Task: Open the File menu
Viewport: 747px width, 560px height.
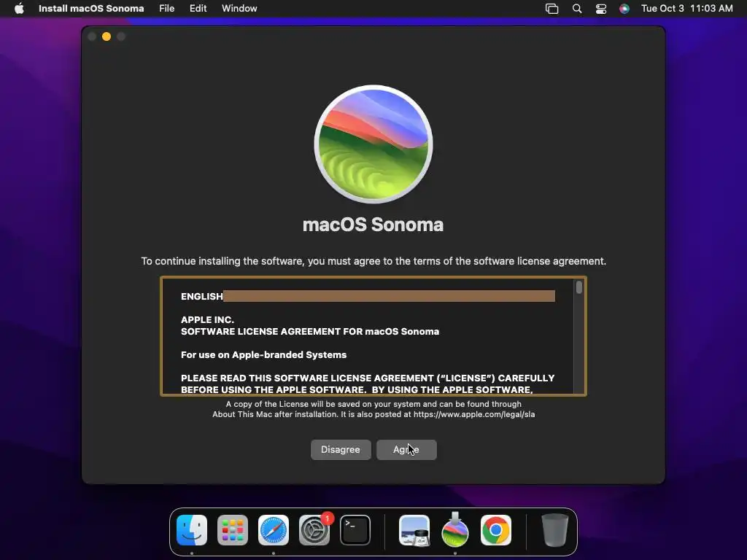Action: click(x=167, y=9)
